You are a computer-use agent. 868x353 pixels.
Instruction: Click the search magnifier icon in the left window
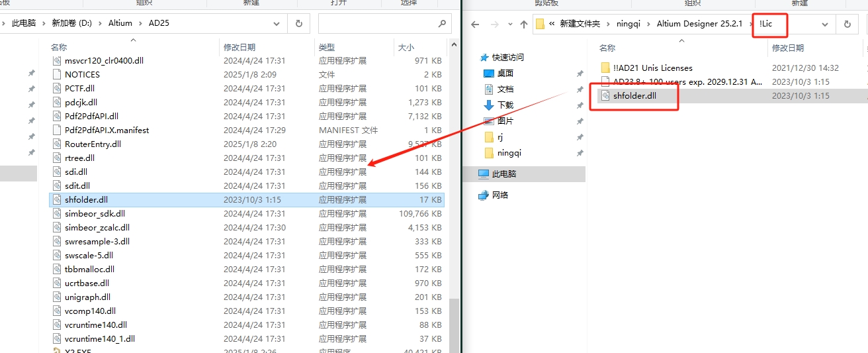442,23
